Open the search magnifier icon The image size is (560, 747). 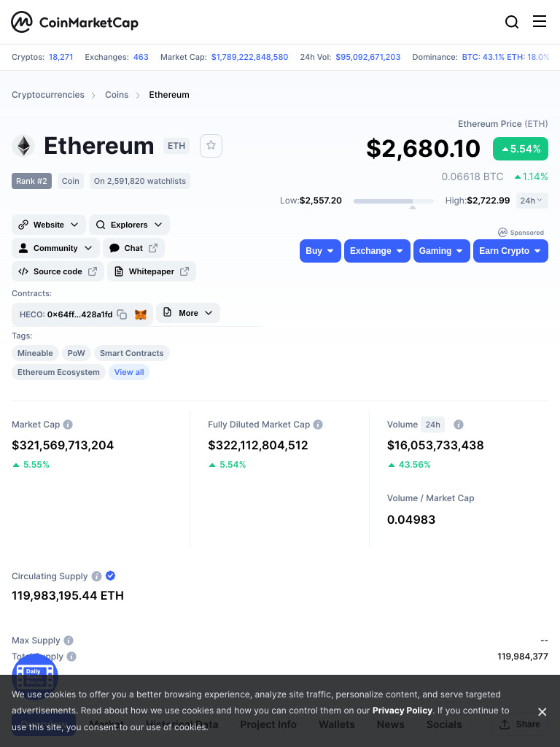(x=511, y=22)
